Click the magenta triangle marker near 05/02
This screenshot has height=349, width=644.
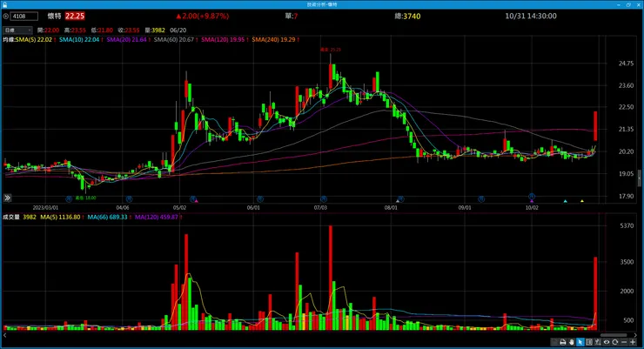(x=197, y=201)
